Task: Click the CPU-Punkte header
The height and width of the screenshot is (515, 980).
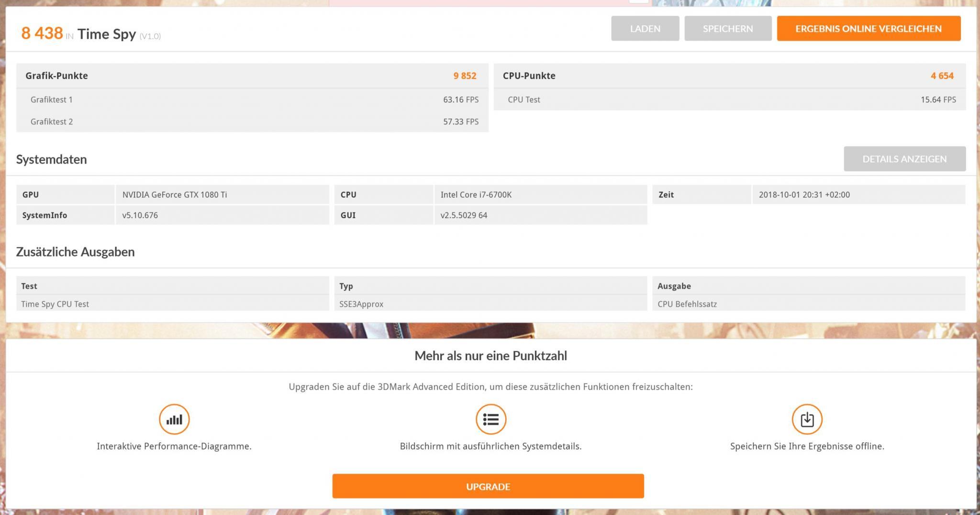Action: click(529, 76)
